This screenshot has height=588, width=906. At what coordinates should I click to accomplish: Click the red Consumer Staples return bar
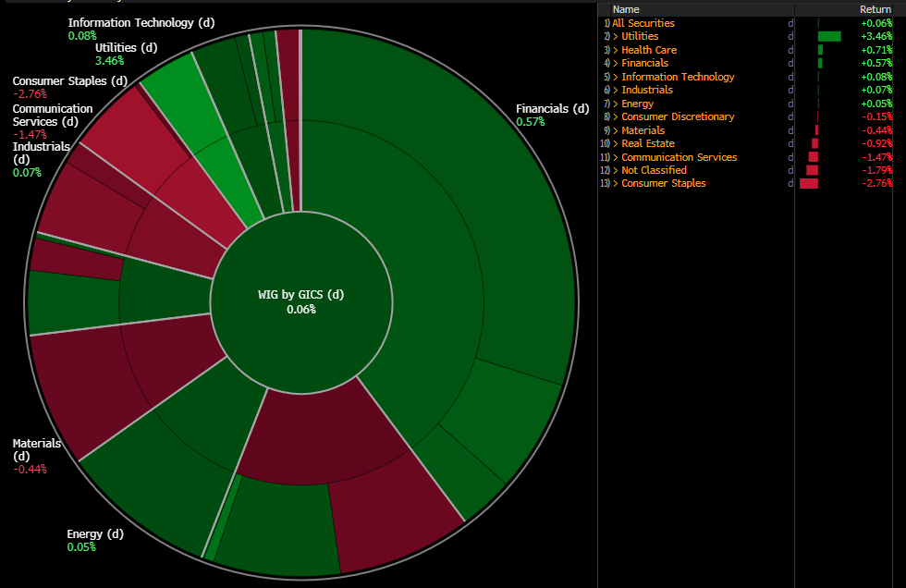pyautogui.click(x=809, y=183)
